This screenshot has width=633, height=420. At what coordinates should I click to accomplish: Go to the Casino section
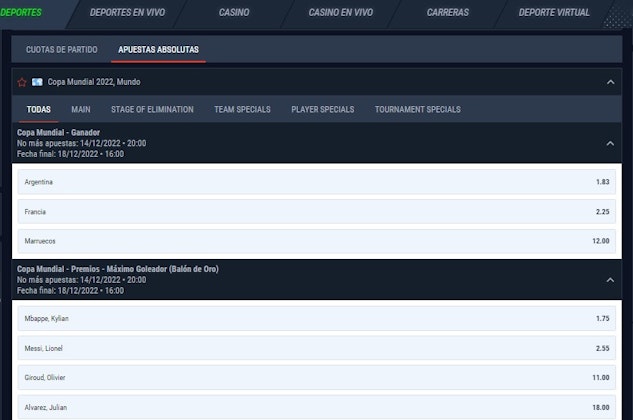click(x=234, y=13)
